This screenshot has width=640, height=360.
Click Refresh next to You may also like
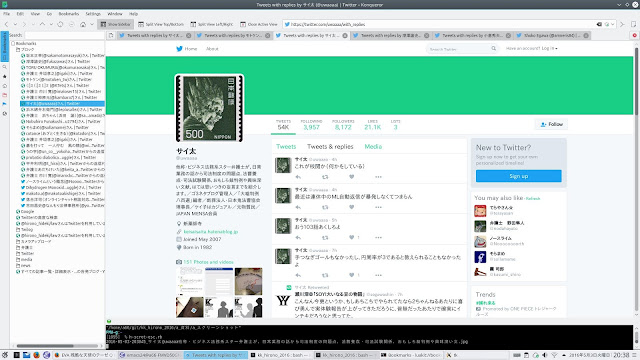[533, 199]
